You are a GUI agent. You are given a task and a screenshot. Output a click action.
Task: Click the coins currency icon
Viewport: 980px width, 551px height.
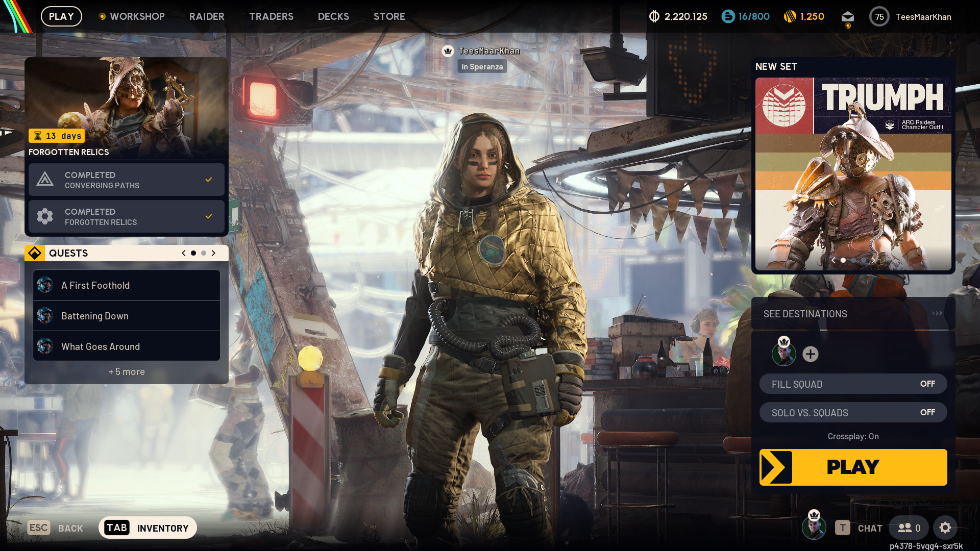click(654, 16)
